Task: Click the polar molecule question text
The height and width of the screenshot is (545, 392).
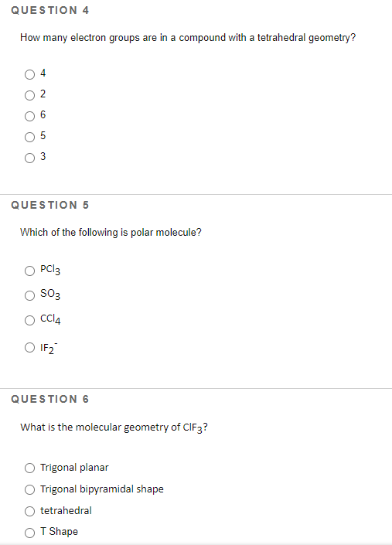Action: [x=111, y=232]
